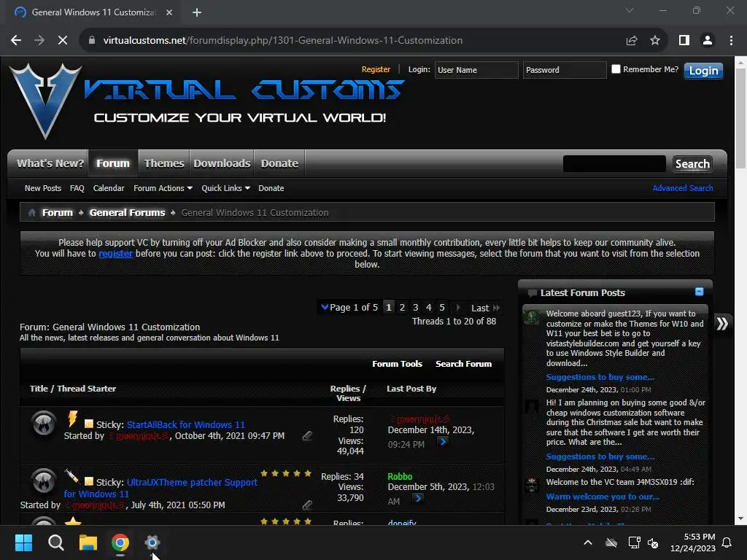Open the Calendar link
Image resolution: width=747 pixels, height=560 pixels.
[x=109, y=188]
